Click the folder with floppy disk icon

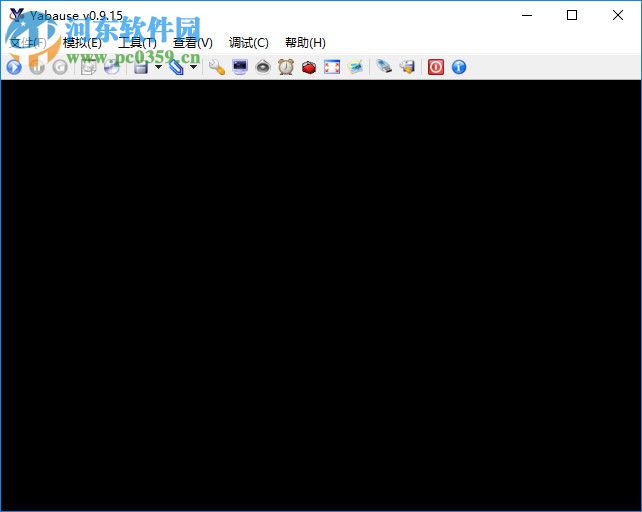407,67
